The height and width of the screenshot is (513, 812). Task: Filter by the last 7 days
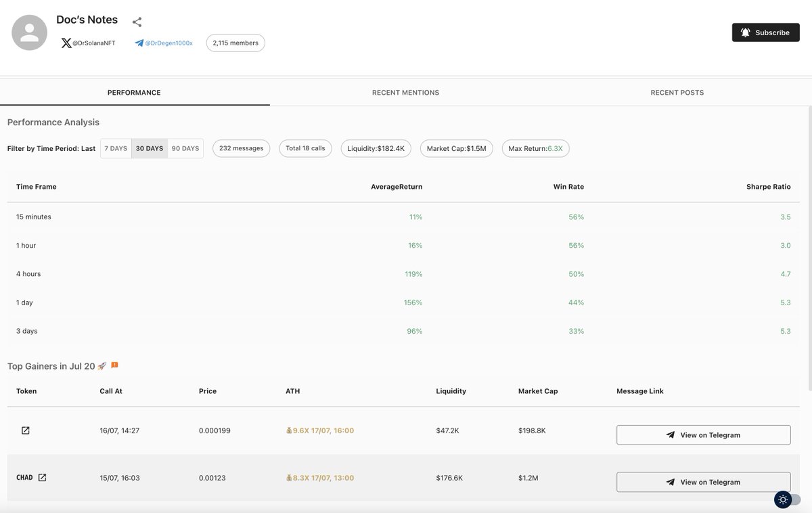click(116, 148)
